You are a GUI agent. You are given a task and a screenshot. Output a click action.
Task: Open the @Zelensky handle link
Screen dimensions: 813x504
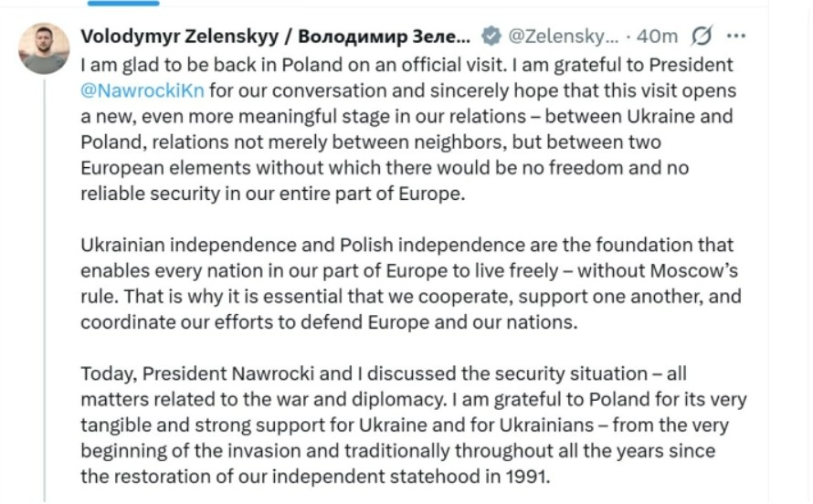[x=563, y=36]
